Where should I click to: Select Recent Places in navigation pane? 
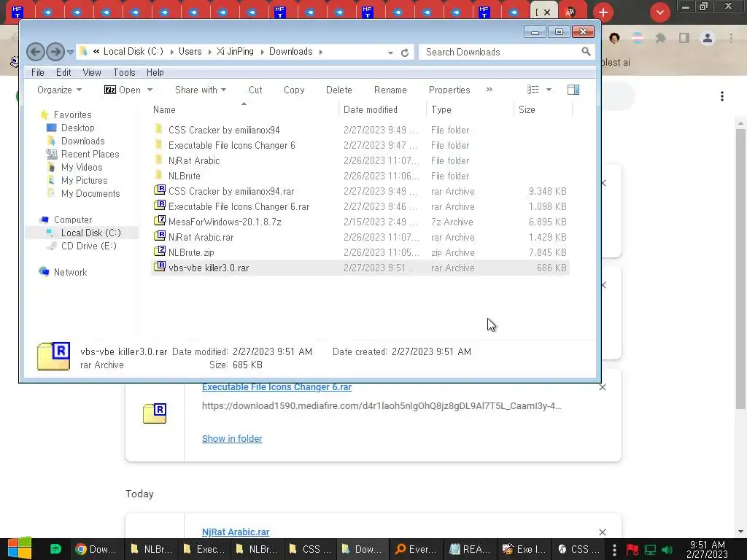point(90,155)
